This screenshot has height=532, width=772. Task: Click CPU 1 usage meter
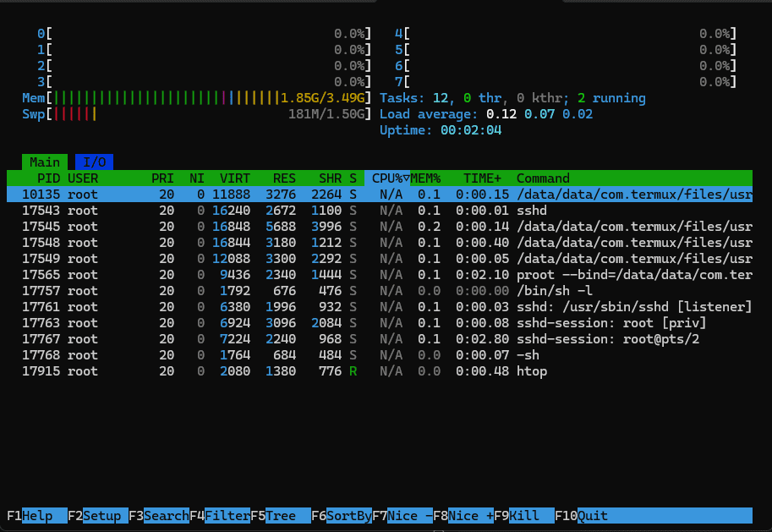click(x=205, y=50)
